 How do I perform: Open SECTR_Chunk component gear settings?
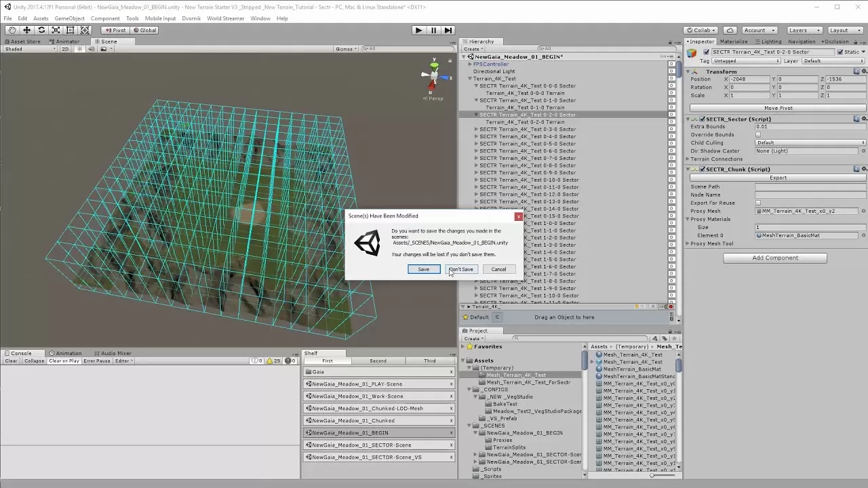click(x=863, y=169)
